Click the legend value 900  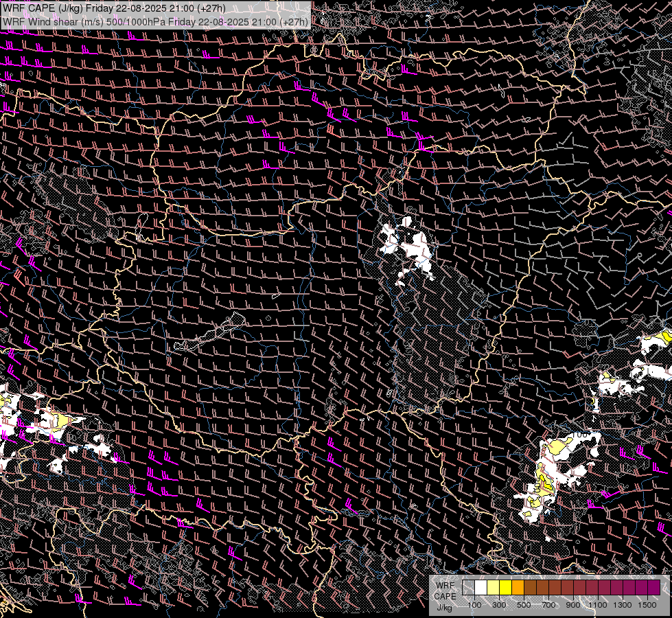point(573,605)
